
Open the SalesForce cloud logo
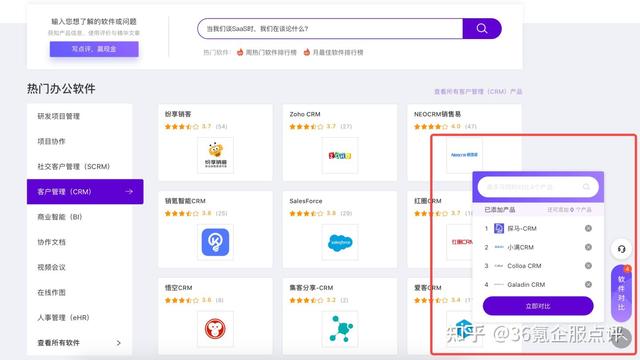click(x=340, y=242)
